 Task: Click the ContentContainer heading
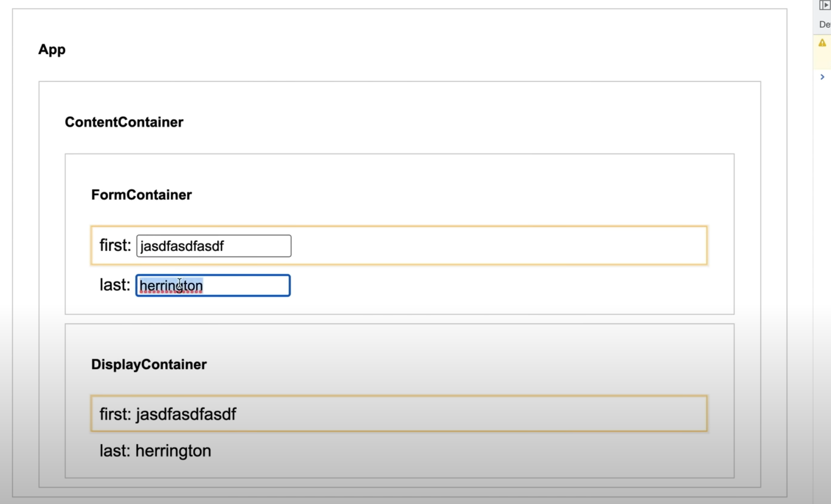click(x=124, y=122)
